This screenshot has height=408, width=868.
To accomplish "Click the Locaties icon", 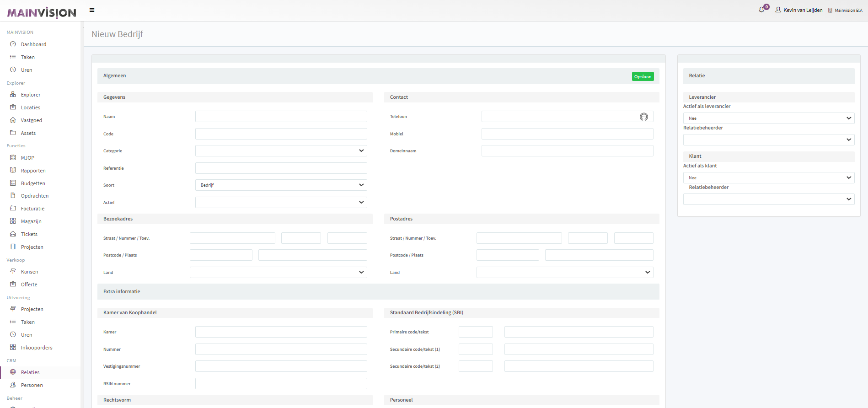I will point(13,107).
